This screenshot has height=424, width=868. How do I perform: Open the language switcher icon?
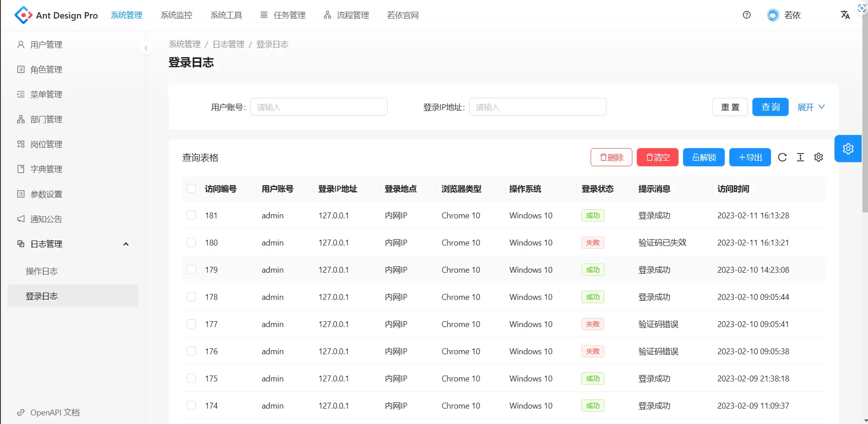(x=845, y=15)
